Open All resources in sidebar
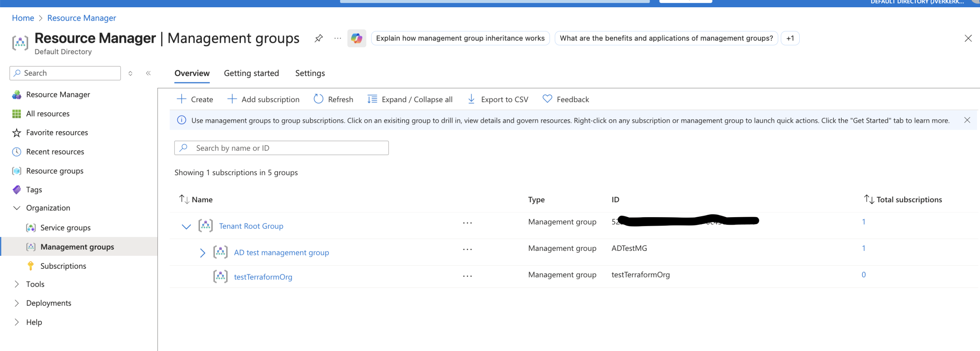Image resolution: width=980 pixels, height=351 pixels. (48, 114)
